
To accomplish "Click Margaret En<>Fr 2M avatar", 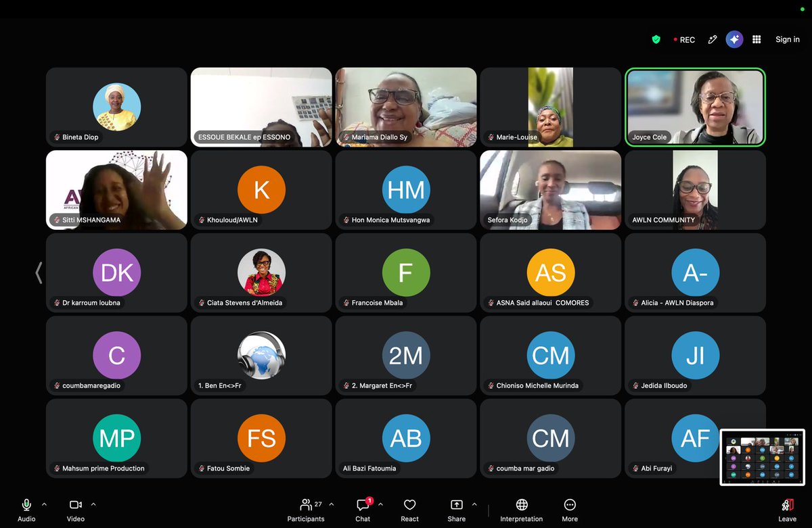I will coord(406,355).
